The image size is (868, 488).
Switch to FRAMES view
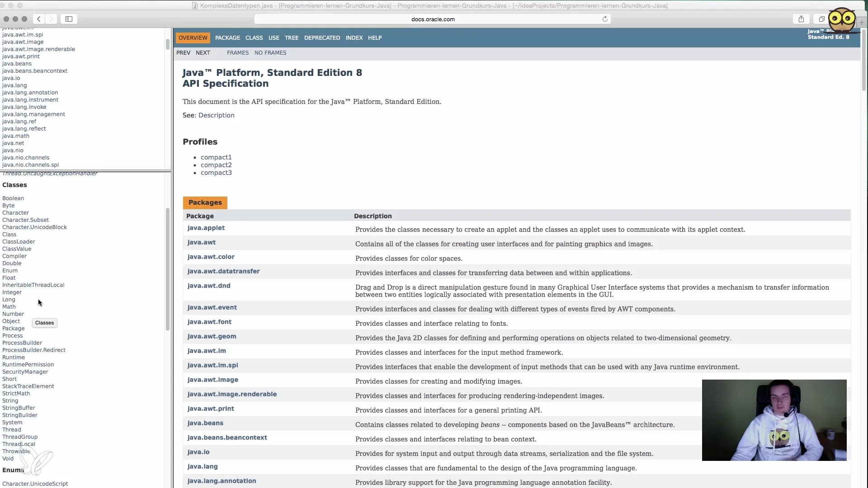(238, 53)
